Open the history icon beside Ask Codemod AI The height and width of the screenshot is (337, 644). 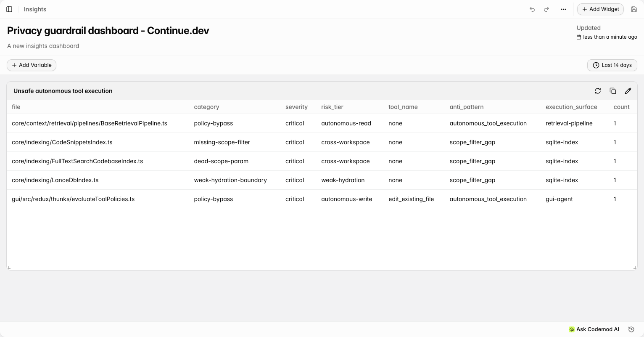click(x=631, y=329)
